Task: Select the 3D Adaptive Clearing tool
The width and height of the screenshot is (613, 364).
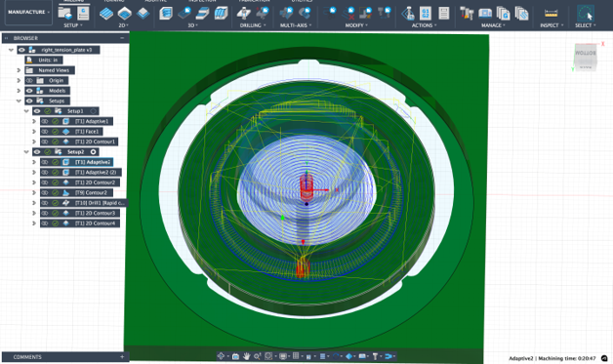Action: coord(166,14)
